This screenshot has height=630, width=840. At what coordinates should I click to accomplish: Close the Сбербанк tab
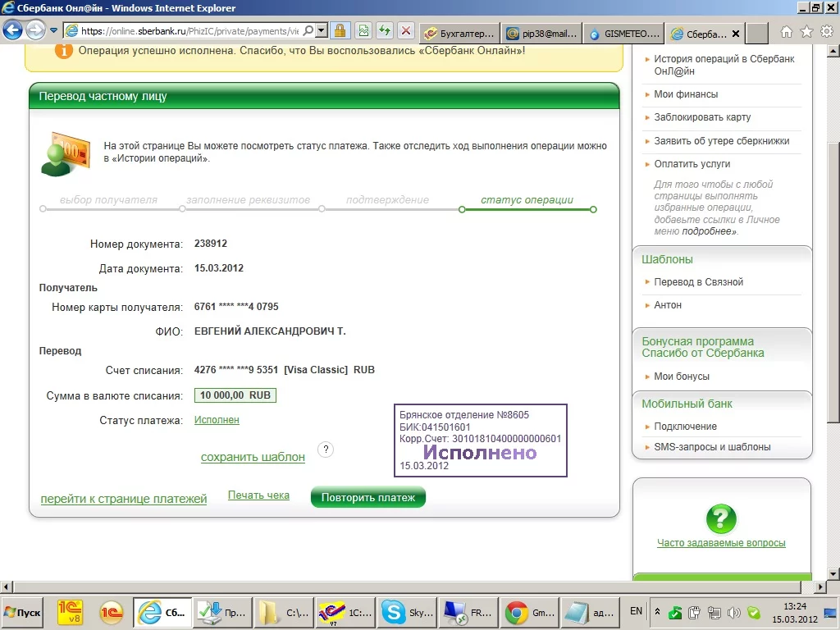pyautogui.click(x=736, y=34)
